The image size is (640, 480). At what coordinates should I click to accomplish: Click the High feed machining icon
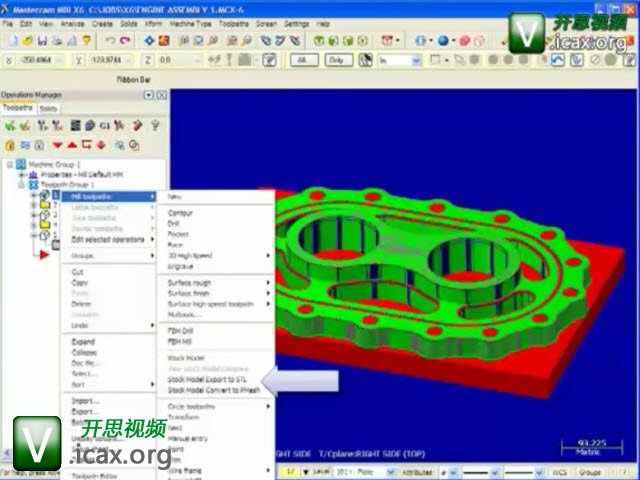click(x=119, y=126)
